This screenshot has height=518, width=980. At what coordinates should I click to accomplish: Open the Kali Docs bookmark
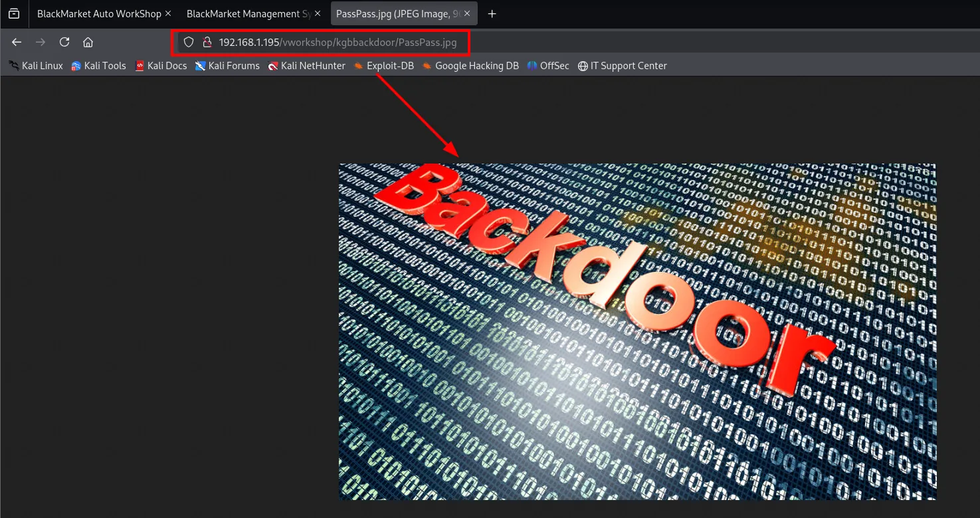point(161,66)
